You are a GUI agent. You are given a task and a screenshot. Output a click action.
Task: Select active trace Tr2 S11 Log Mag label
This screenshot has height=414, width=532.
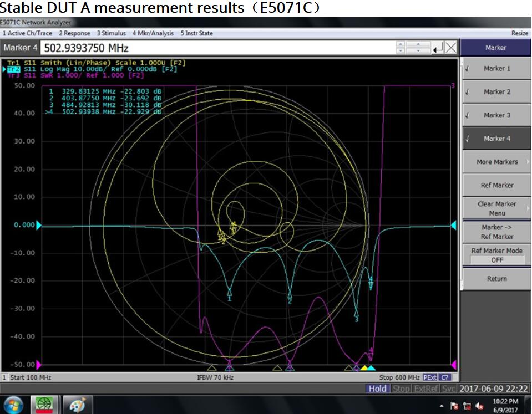point(92,69)
